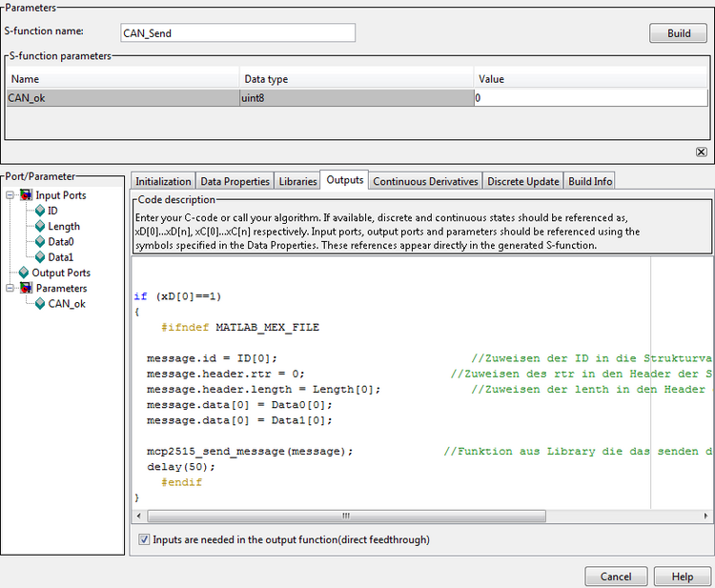The height and width of the screenshot is (588, 715).
Task: Click the diamond icon beside Data0
Action: point(39,242)
